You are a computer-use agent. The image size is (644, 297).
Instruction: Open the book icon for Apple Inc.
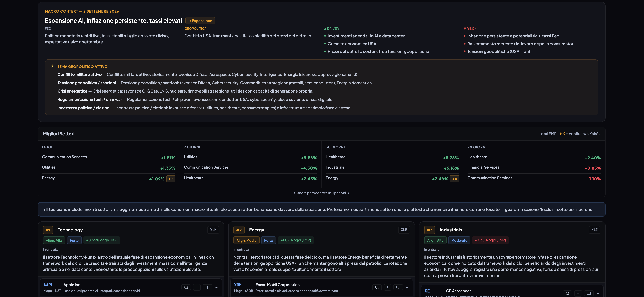tap(207, 287)
